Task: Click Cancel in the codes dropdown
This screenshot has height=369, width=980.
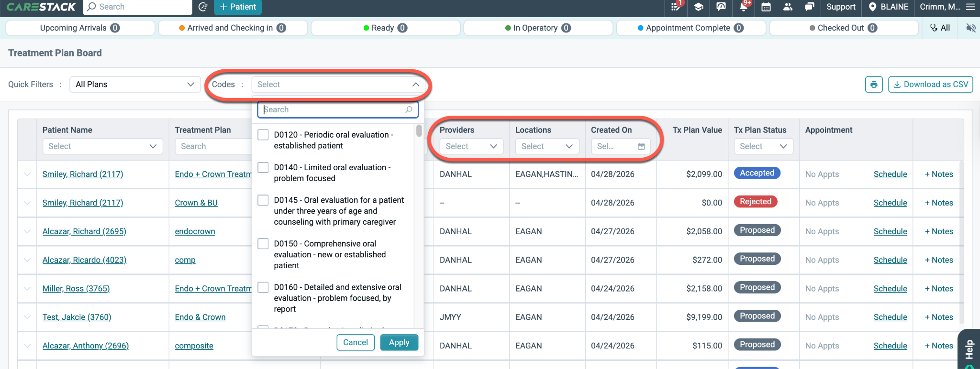Action: (356, 342)
